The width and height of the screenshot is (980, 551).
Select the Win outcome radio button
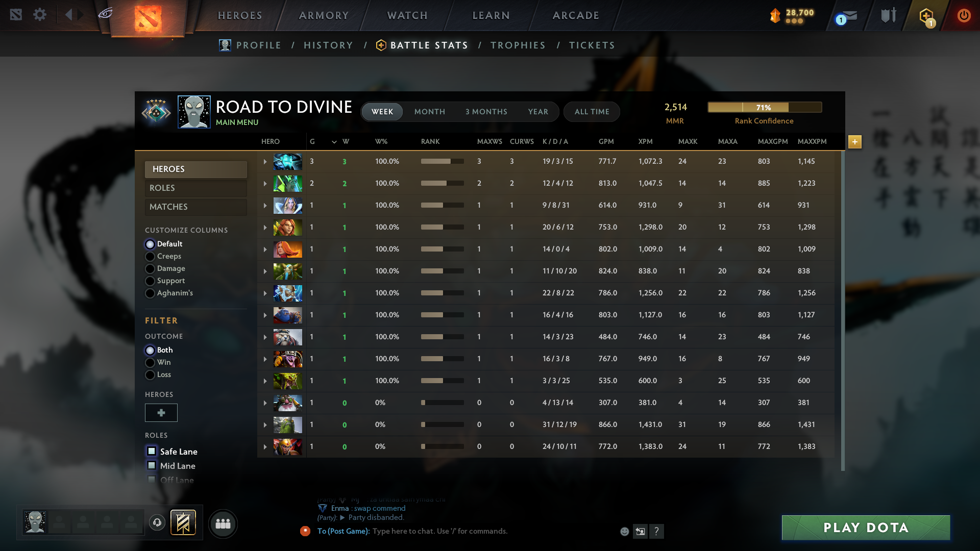pyautogui.click(x=150, y=362)
